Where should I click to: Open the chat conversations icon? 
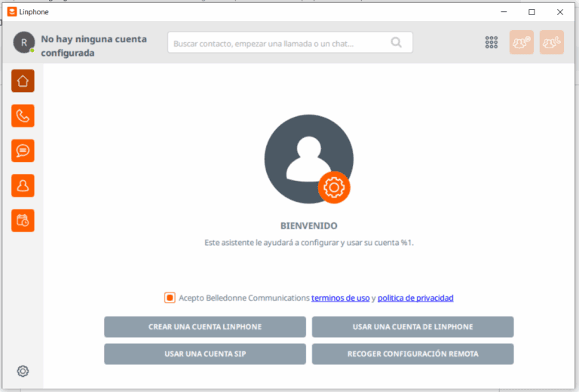tap(23, 151)
